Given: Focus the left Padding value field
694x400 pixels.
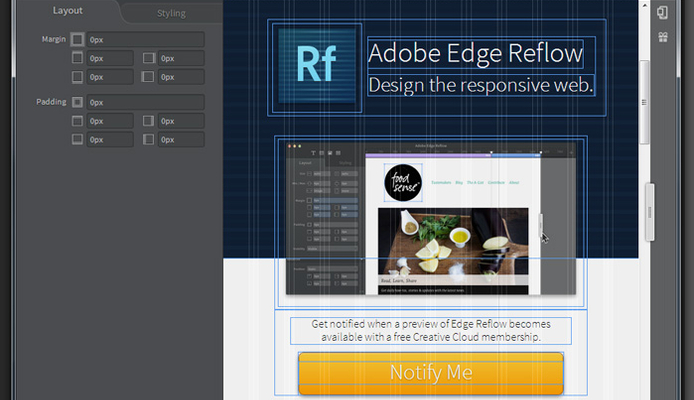Looking at the screenshot, I should tap(181, 139).
